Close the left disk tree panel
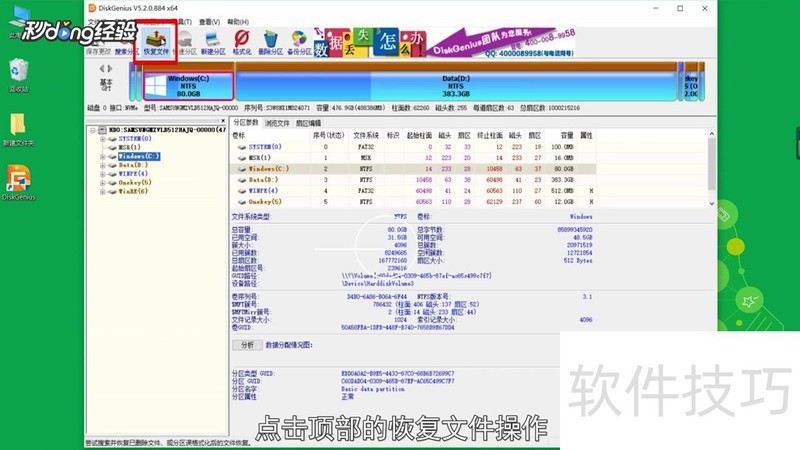This screenshot has width=800, height=450. coord(223,121)
